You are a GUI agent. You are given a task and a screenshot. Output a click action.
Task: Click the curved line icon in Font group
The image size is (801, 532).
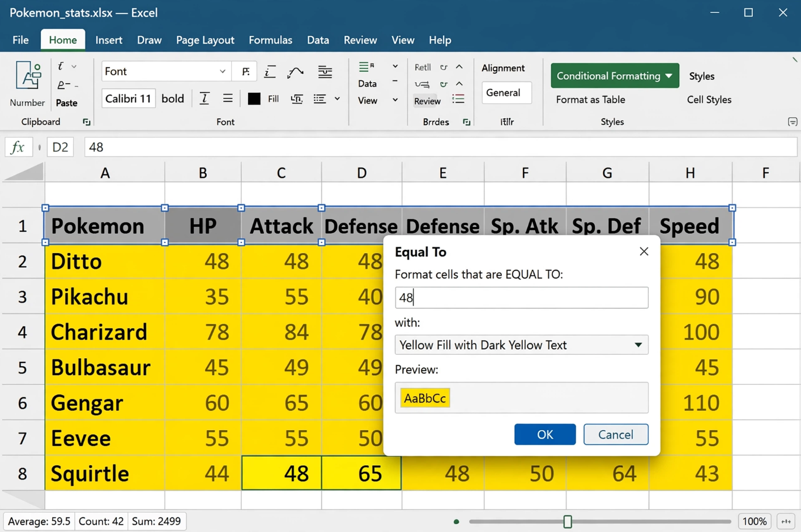coord(295,72)
